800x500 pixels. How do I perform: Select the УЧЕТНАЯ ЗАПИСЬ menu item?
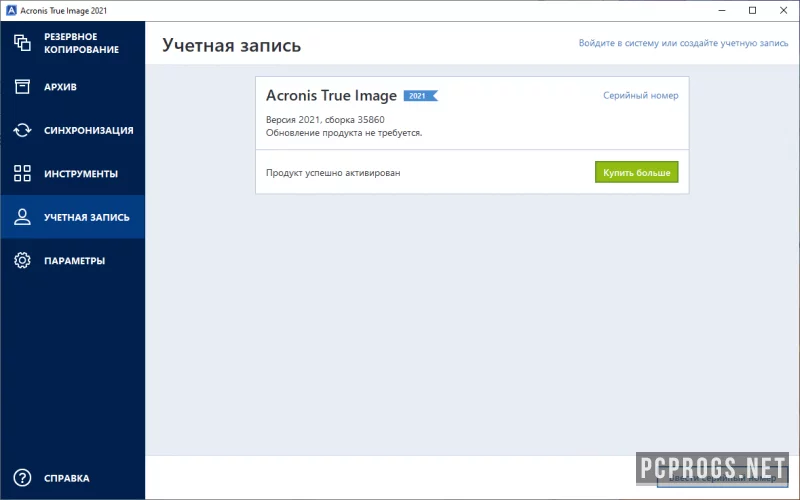[x=72, y=217]
